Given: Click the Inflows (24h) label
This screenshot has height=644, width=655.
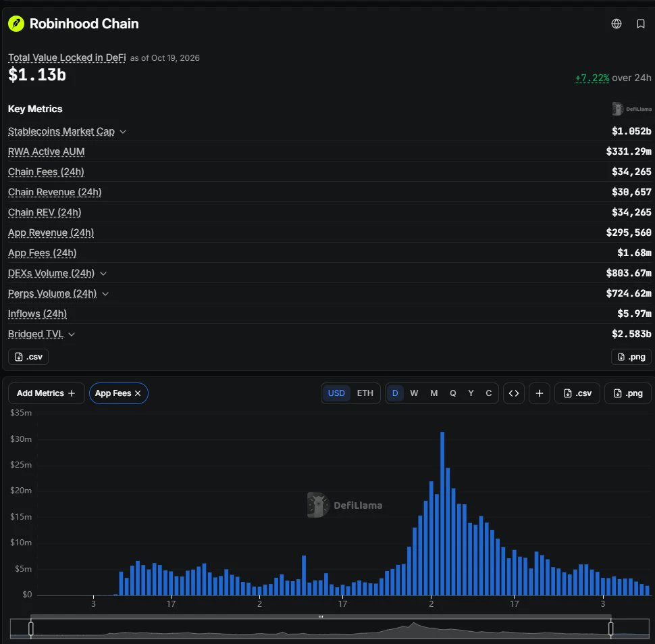Looking at the screenshot, I should pos(38,314).
